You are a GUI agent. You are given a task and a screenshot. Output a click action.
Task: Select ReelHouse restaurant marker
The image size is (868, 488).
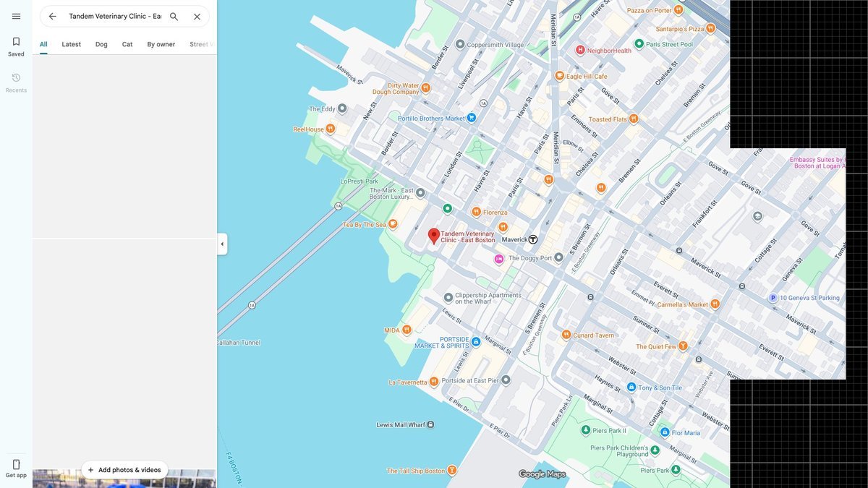[x=331, y=129]
